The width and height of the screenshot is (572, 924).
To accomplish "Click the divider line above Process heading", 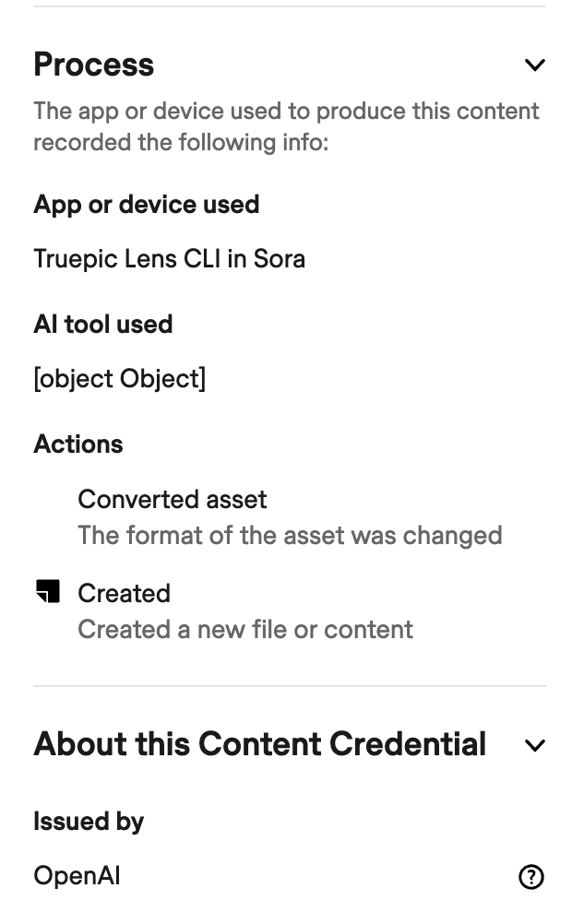I will (x=290, y=7).
